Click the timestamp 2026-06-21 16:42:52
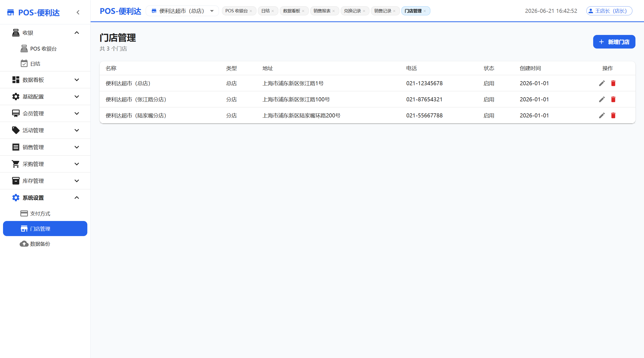The width and height of the screenshot is (644, 358). [x=551, y=11]
